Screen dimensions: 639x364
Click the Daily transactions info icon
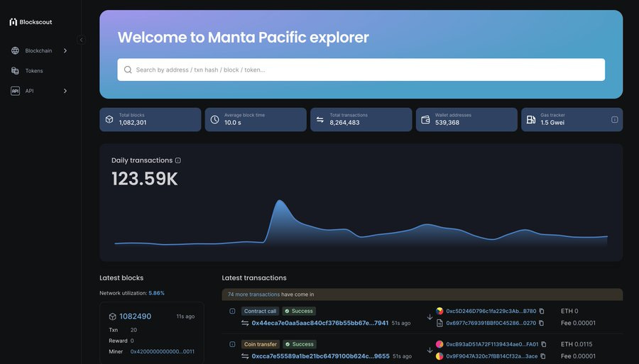[x=178, y=160]
